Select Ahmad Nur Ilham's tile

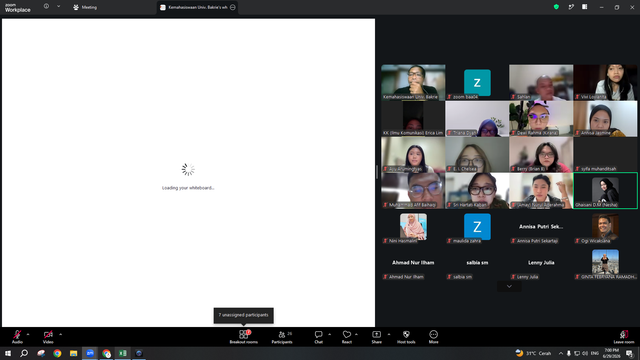[413, 262]
